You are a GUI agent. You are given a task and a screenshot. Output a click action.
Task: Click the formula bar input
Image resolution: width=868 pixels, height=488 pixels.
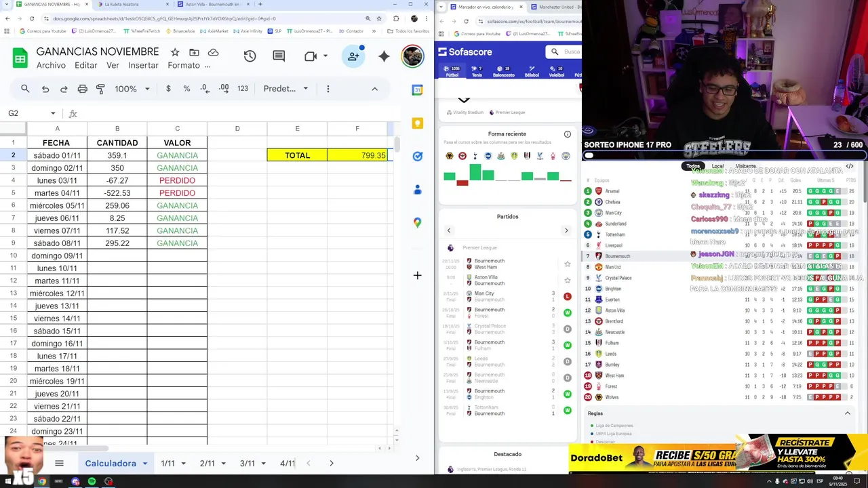point(237,113)
